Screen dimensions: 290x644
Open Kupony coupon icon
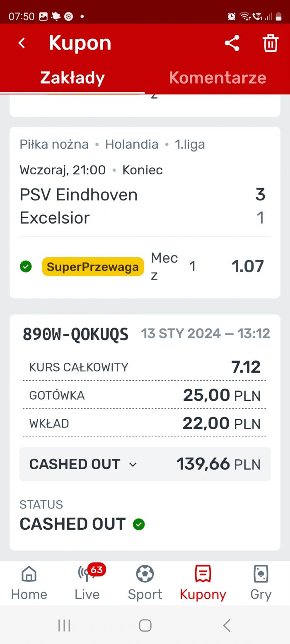click(203, 583)
